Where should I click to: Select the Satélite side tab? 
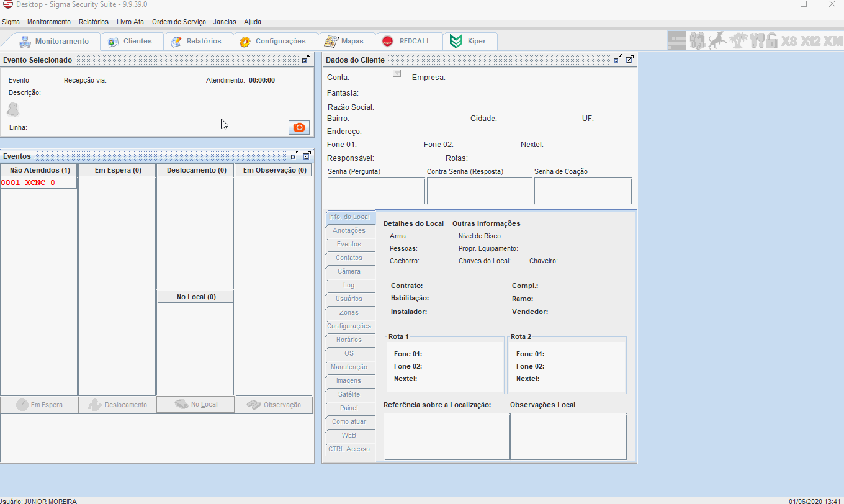pos(349,394)
